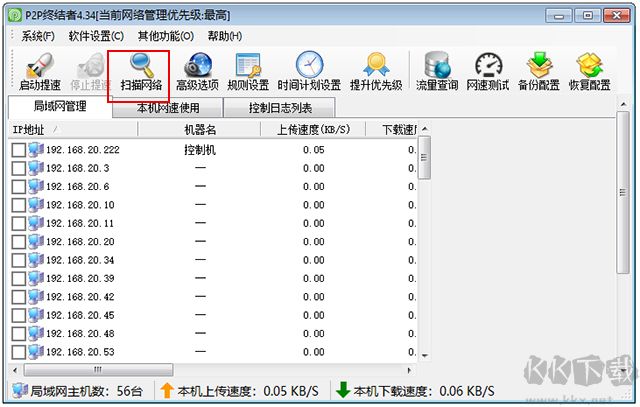640x407 pixels.
Task: Tick the checkbox for 192.168.20.10
Action: [19, 205]
